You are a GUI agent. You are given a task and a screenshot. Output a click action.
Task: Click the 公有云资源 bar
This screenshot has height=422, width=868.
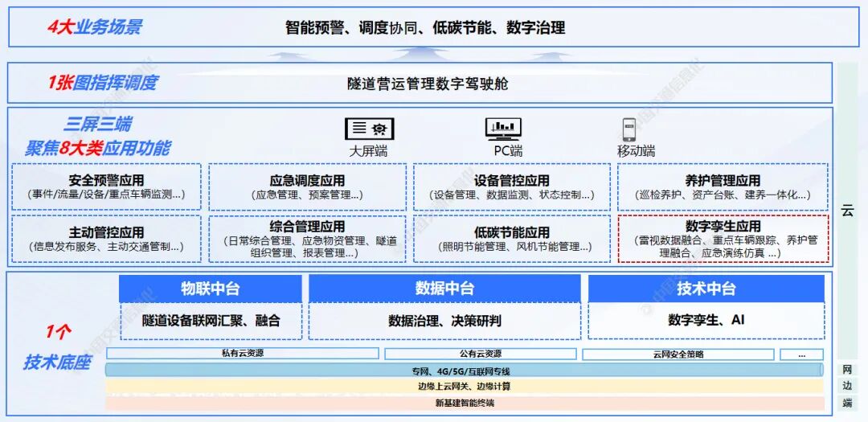481,354
